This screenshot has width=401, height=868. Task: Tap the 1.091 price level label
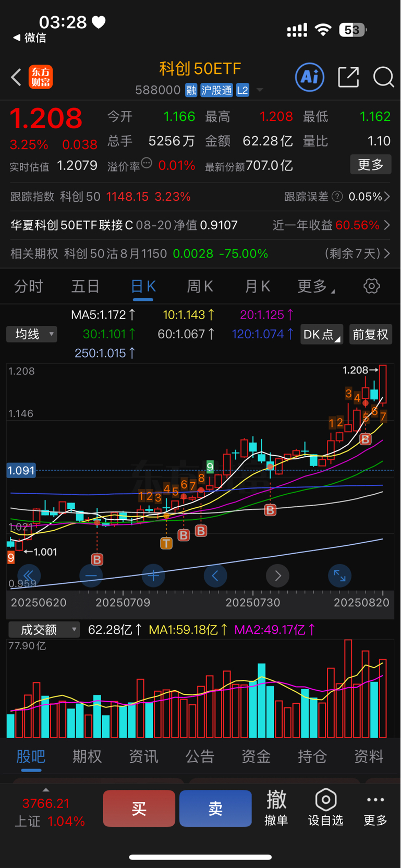21,470
